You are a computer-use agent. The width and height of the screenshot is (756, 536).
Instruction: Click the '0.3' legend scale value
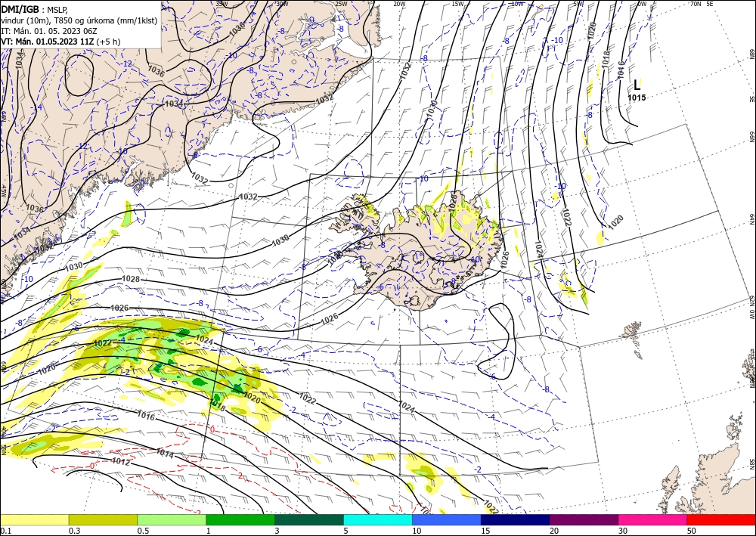pos(74,531)
